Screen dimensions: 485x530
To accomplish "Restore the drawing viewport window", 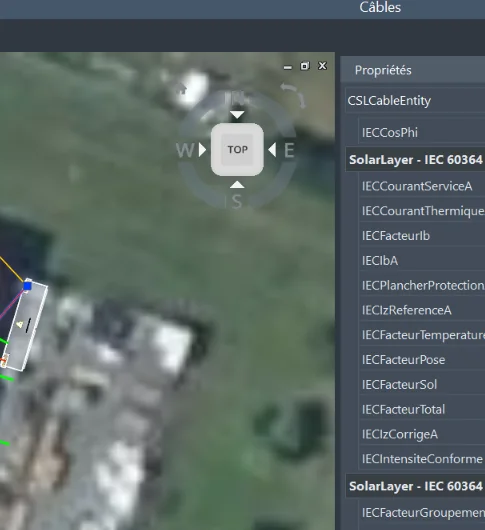I will tap(305, 66).
